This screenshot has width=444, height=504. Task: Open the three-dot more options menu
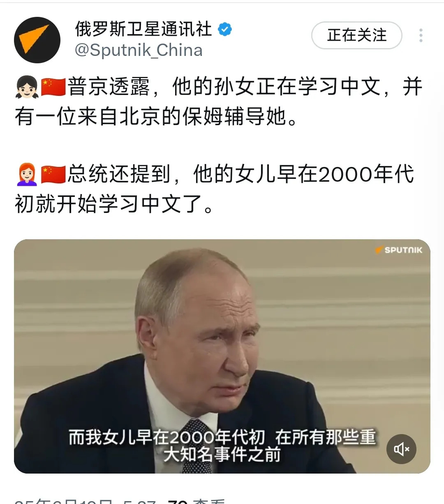(421, 35)
